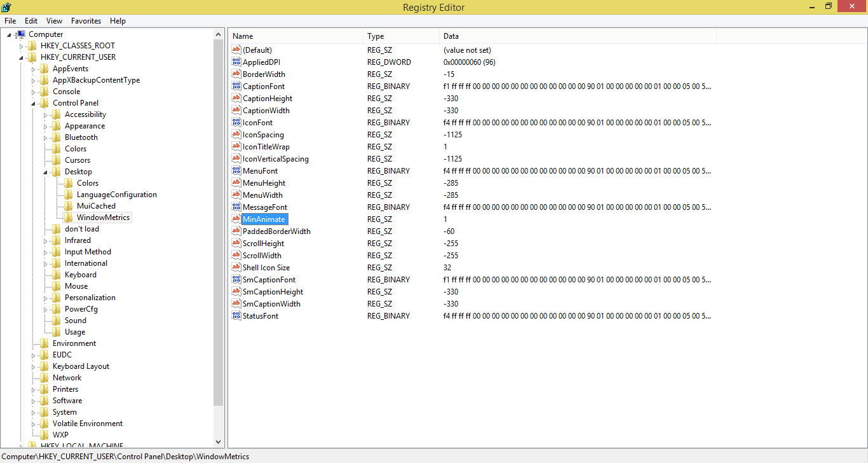Viewport: 868px width, 463px height.
Task: Click the tree pane vertical scrollbar thumb
Action: [x=219, y=223]
